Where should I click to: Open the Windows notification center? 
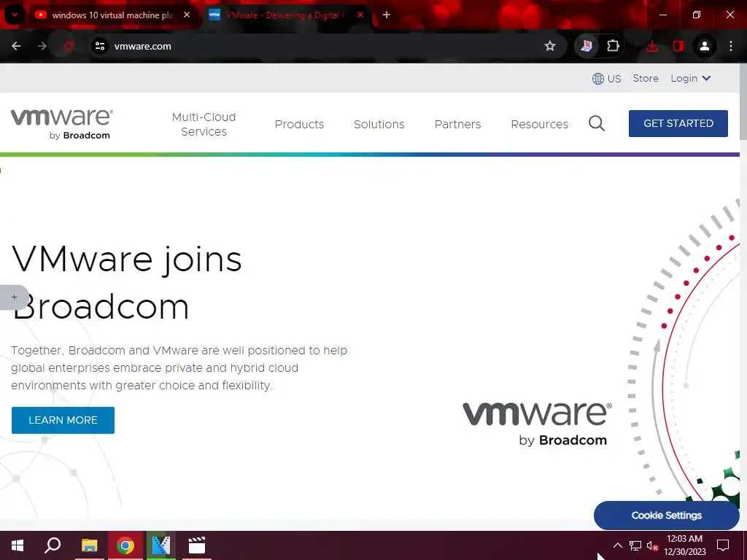[x=723, y=545]
